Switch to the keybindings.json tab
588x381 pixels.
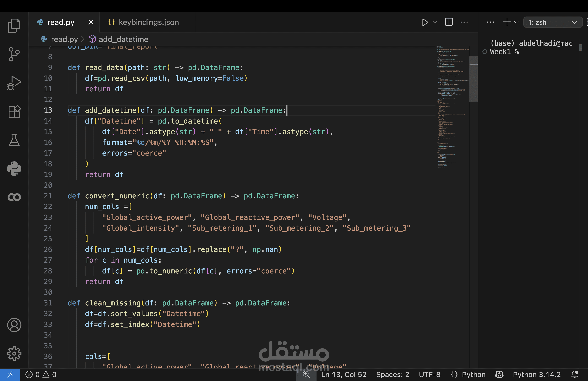(x=148, y=23)
